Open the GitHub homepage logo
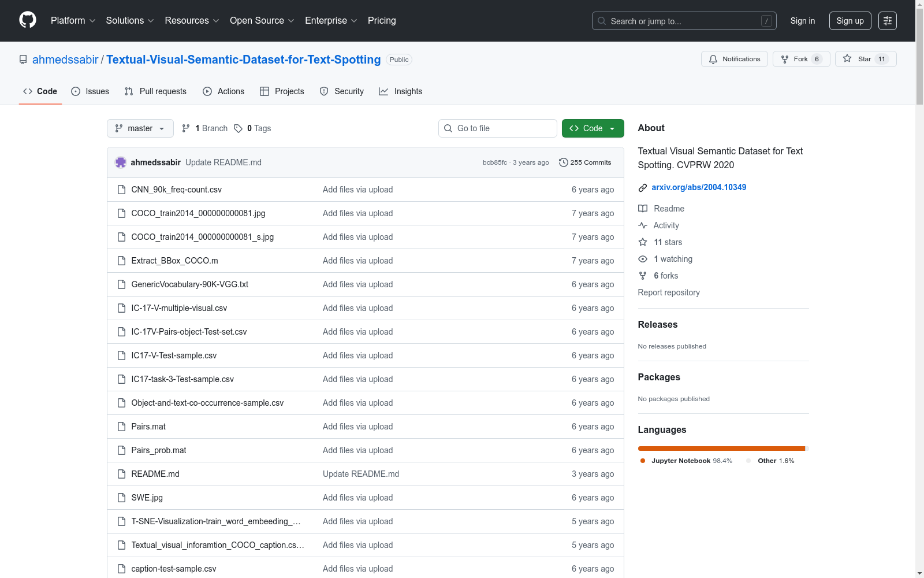 [x=28, y=20]
